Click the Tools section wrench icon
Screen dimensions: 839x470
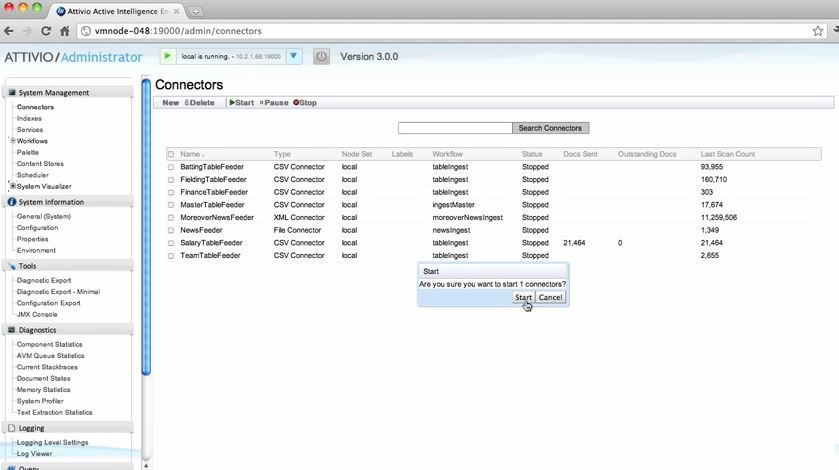coord(12,266)
